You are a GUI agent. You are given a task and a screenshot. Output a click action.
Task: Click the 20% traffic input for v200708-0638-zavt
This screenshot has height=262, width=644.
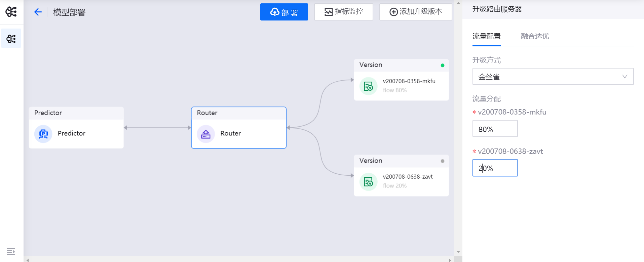(x=495, y=168)
